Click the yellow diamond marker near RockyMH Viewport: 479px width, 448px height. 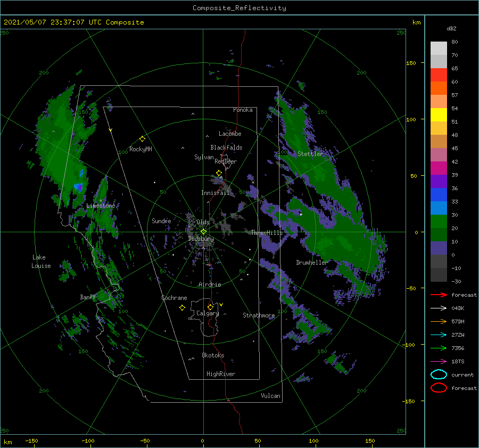142,139
